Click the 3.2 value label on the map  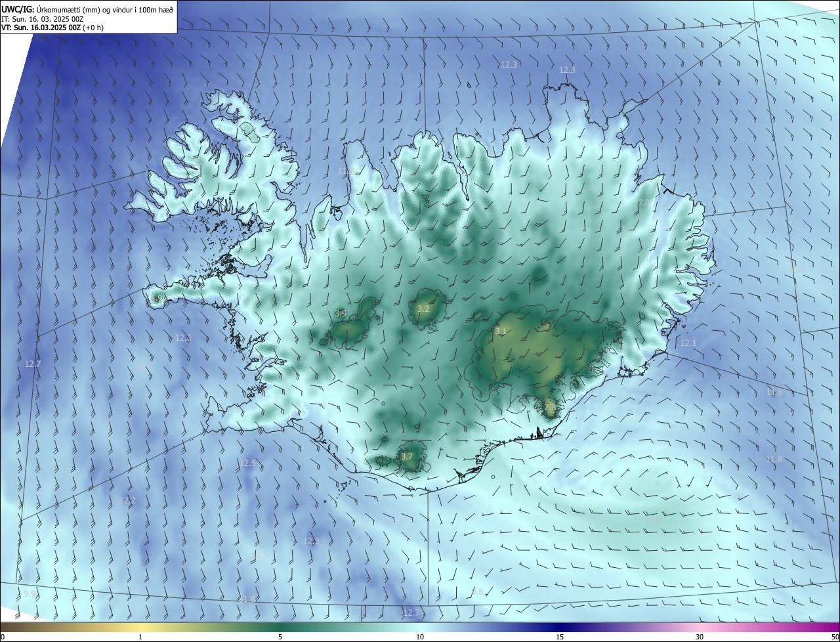click(423, 309)
